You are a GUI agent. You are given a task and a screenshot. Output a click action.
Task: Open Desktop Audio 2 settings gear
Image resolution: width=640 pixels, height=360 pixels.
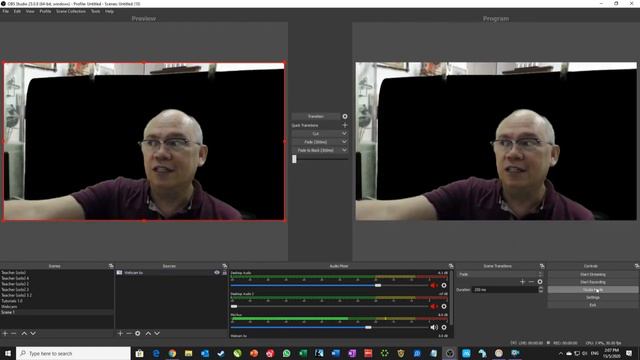point(444,306)
